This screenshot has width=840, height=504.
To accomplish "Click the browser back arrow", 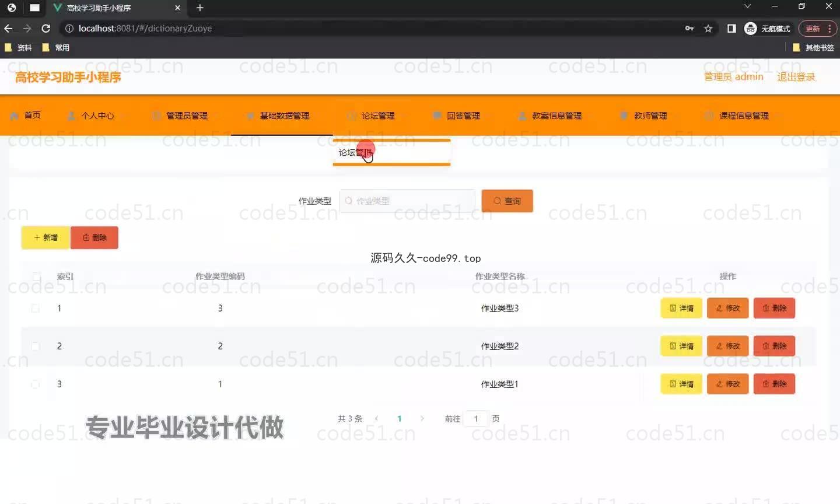I will click(8, 28).
